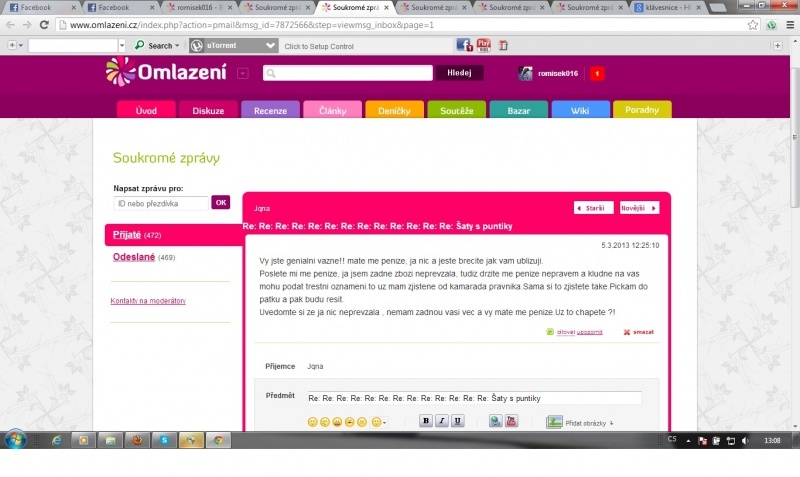Open the smiley emoticon dropdown
The height and width of the screenshot is (477, 800).
(x=379, y=422)
